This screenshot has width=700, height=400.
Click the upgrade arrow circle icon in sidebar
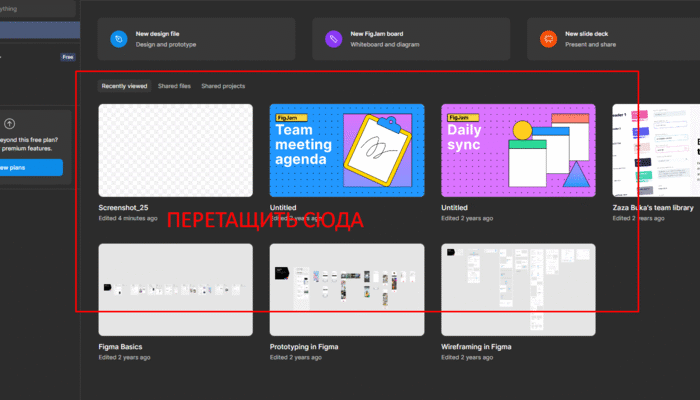pos(9,118)
